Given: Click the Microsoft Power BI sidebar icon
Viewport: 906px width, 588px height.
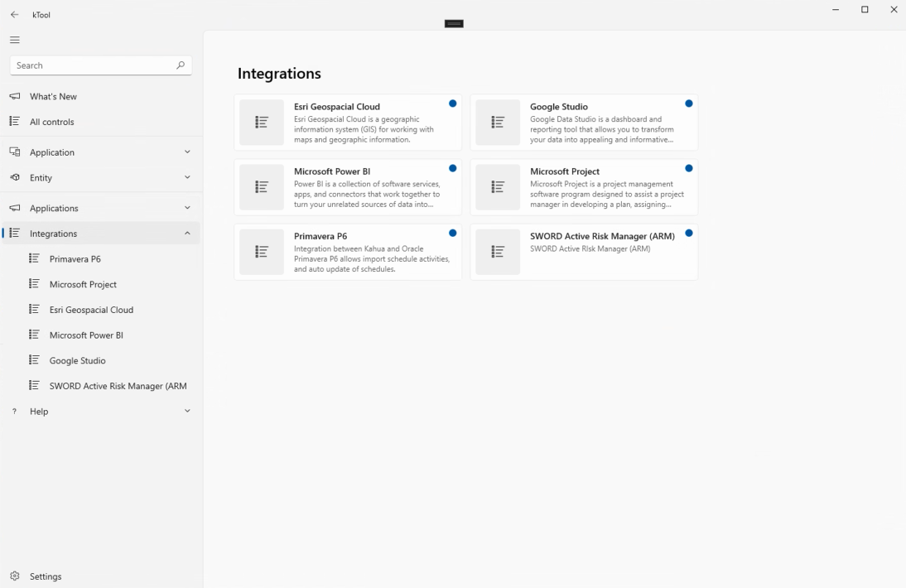Looking at the screenshot, I should [x=34, y=335].
